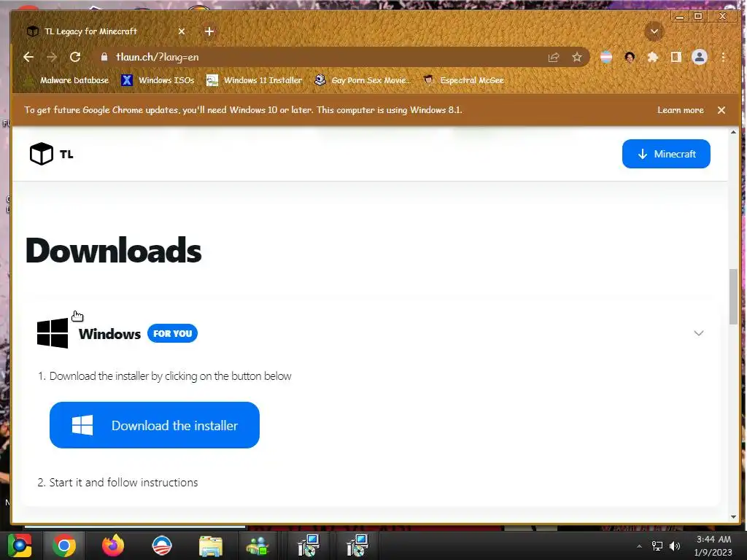Image resolution: width=747 pixels, height=560 pixels.
Task: Click the taskbar clock 3:44 AM
Action: (x=713, y=545)
